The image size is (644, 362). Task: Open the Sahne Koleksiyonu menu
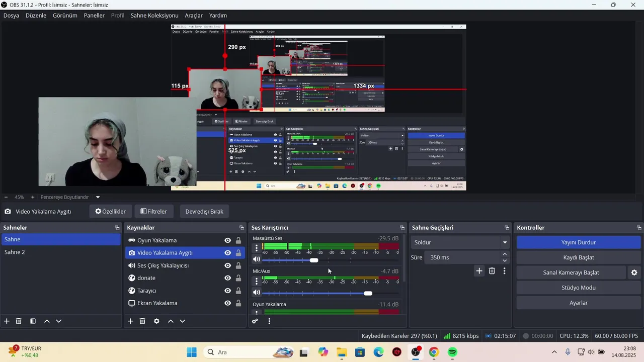pyautogui.click(x=154, y=16)
